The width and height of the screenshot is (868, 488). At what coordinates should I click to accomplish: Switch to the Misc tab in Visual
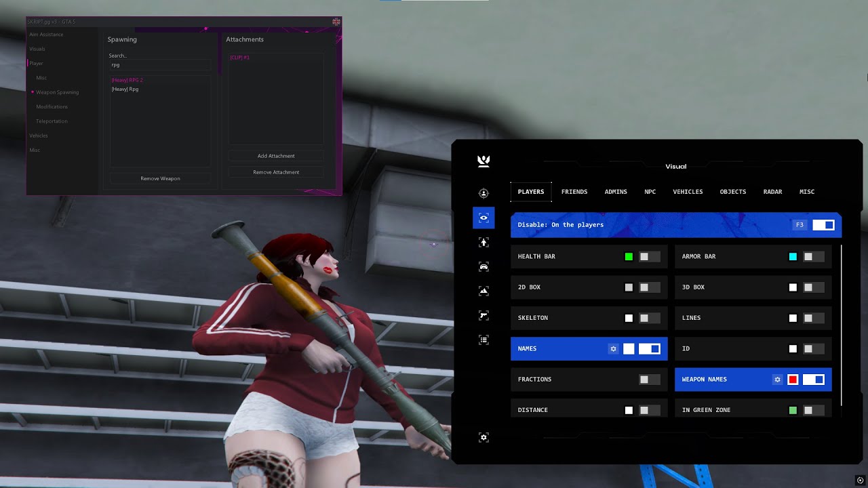tap(807, 192)
